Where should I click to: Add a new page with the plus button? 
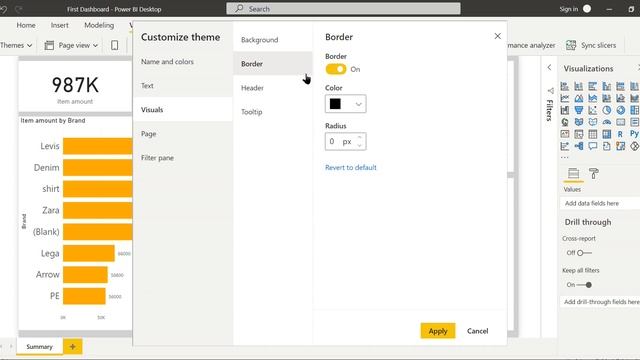coord(73,347)
